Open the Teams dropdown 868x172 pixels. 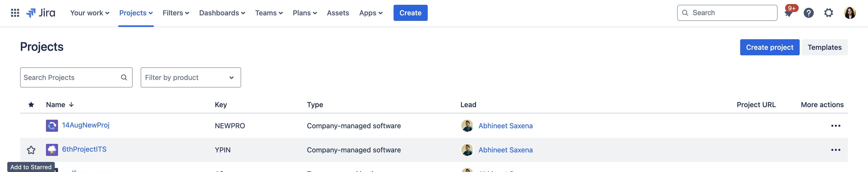[269, 13]
